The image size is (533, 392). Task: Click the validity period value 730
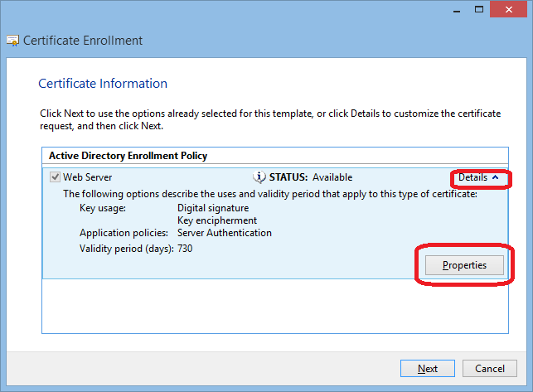[x=186, y=249]
